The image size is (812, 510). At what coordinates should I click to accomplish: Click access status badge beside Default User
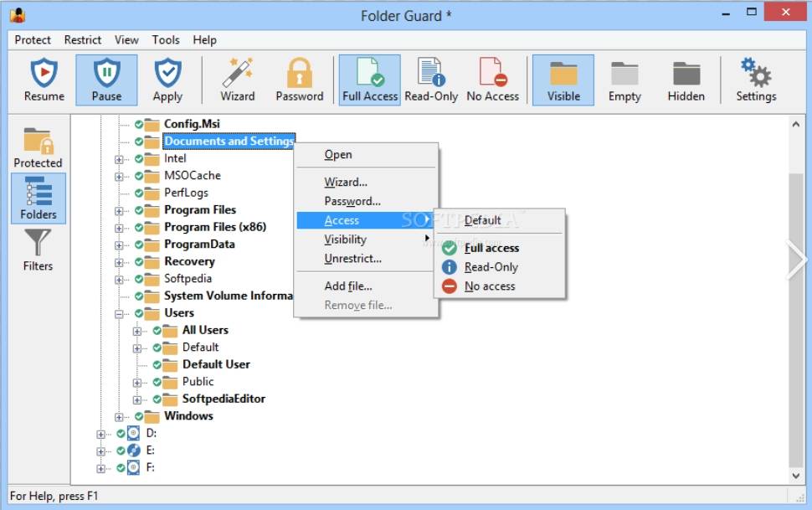point(157,365)
